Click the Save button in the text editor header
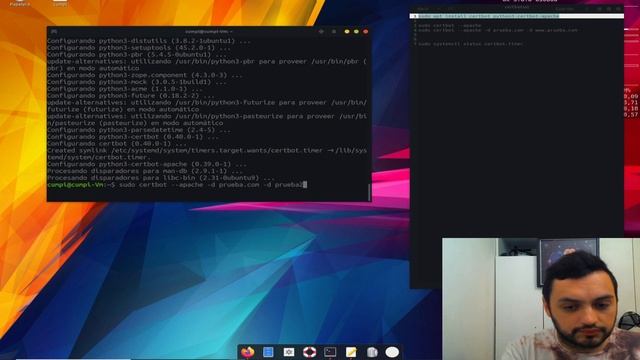This screenshot has height=360, width=640. 565,9
